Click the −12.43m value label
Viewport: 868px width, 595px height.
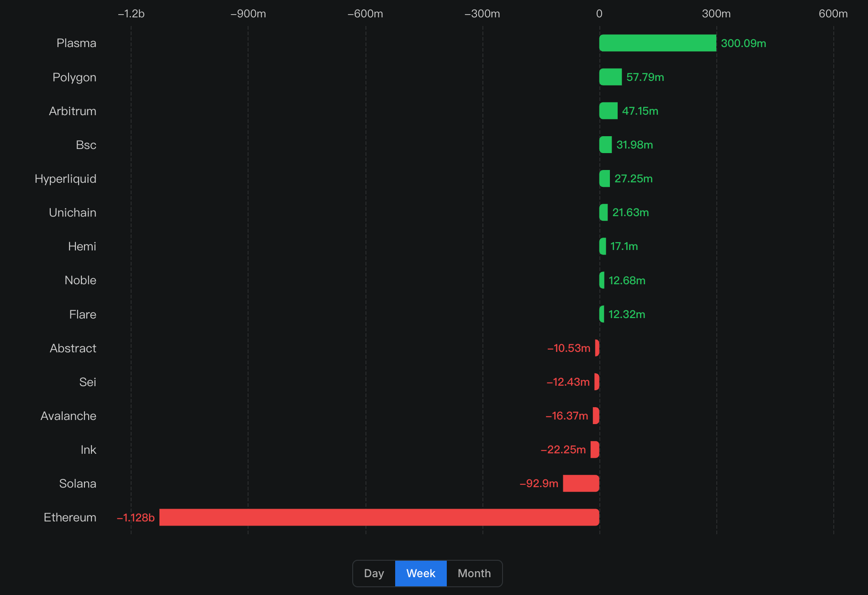pyautogui.click(x=568, y=382)
